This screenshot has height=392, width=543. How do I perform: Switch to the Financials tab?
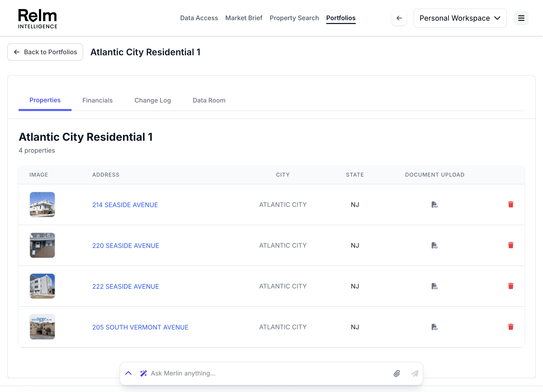pos(97,100)
